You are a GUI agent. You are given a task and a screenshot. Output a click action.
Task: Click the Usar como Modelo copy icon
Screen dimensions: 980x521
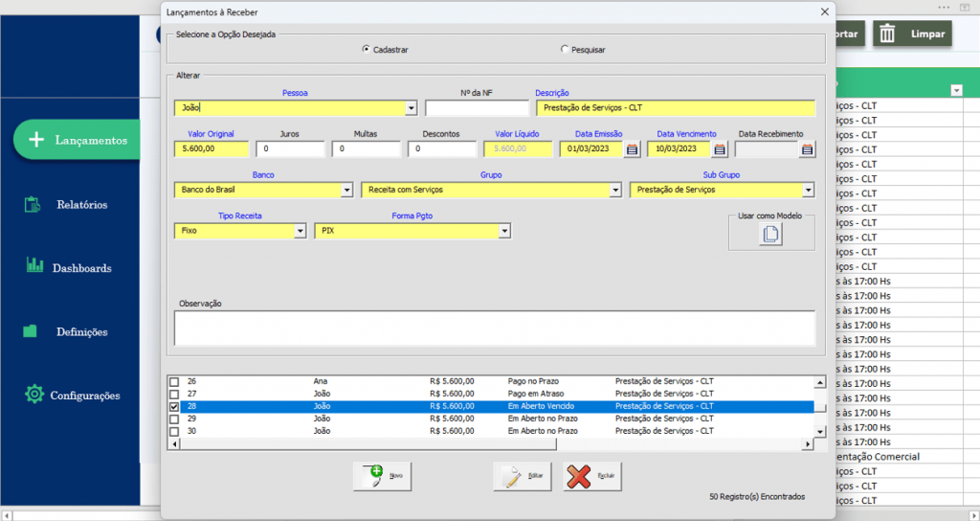pyautogui.click(x=770, y=234)
